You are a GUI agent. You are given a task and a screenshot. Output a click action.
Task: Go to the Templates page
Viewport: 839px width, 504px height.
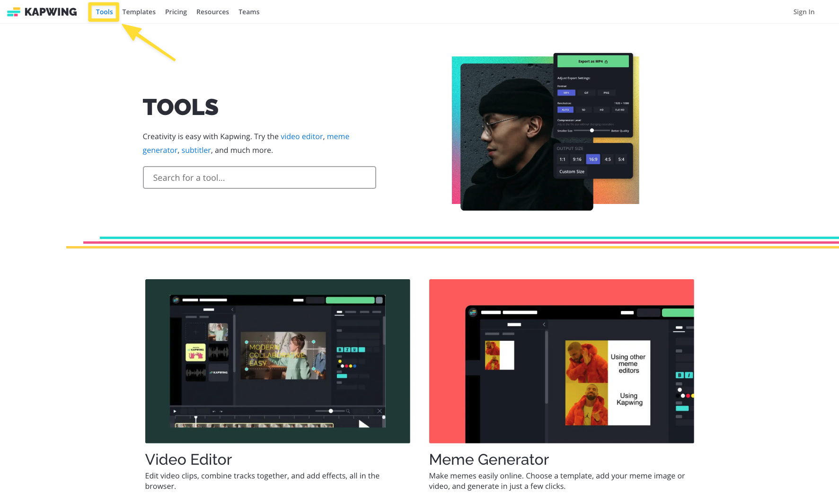[139, 12]
